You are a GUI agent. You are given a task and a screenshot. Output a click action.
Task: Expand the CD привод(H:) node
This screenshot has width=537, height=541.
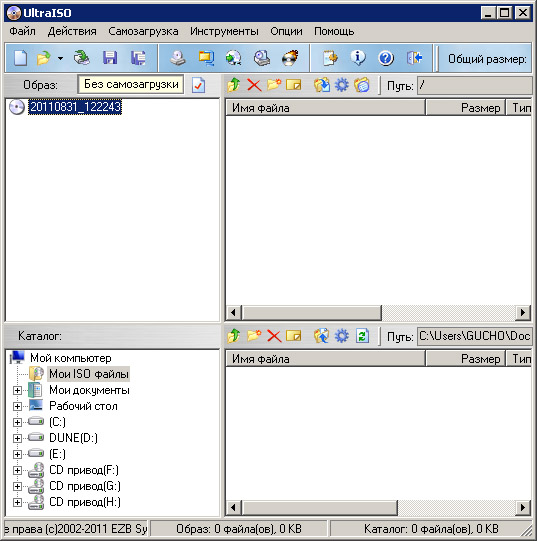coord(17,502)
